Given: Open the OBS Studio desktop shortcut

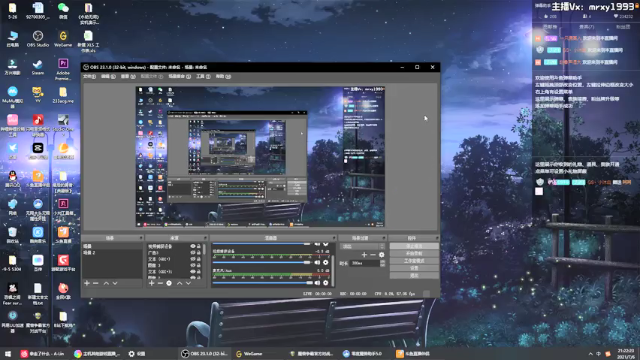Looking at the screenshot, I should pyautogui.click(x=38, y=39).
